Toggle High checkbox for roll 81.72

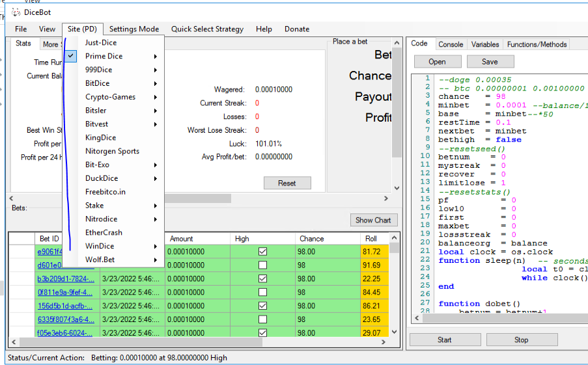click(x=262, y=251)
